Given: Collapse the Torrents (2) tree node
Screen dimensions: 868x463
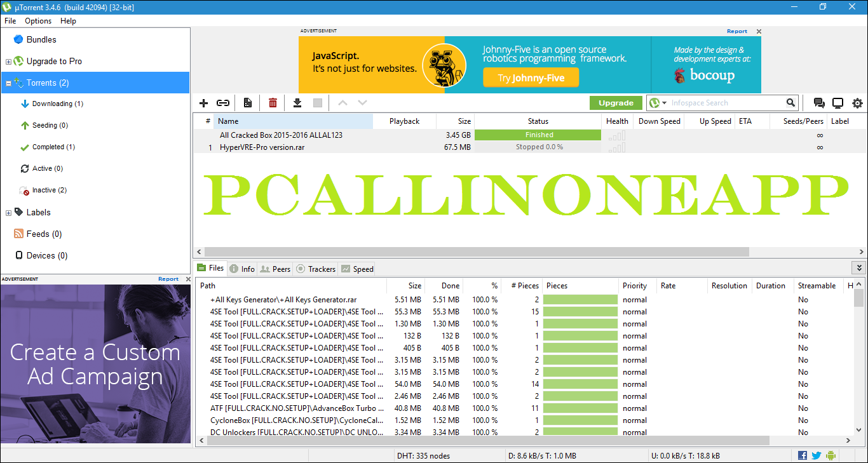Looking at the screenshot, I should (8, 83).
